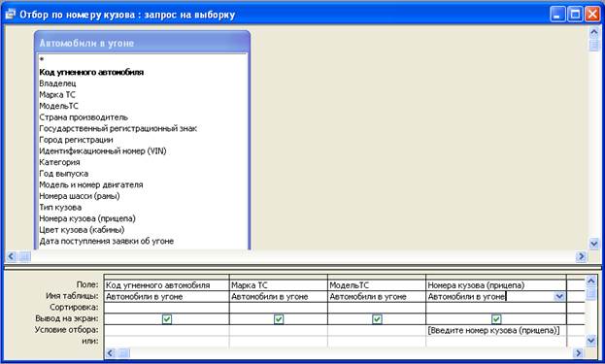Select the asterisk all-fields row
This screenshot has height=364, width=605.
click(143, 60)
